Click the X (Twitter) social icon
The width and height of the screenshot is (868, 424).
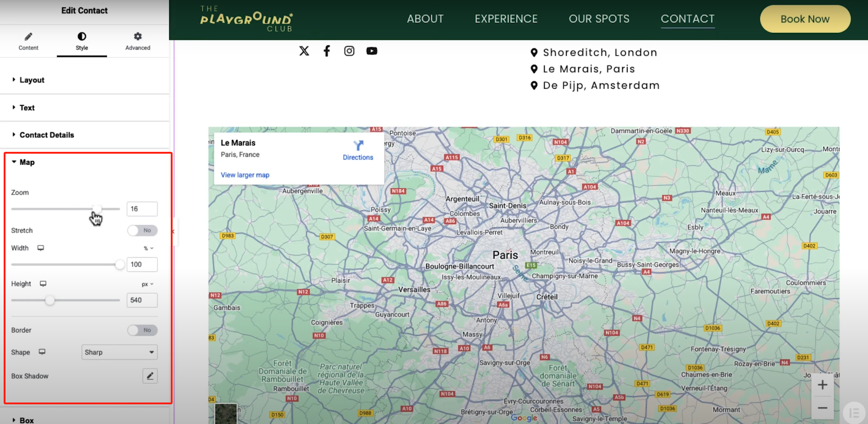(x=304, y=51)
